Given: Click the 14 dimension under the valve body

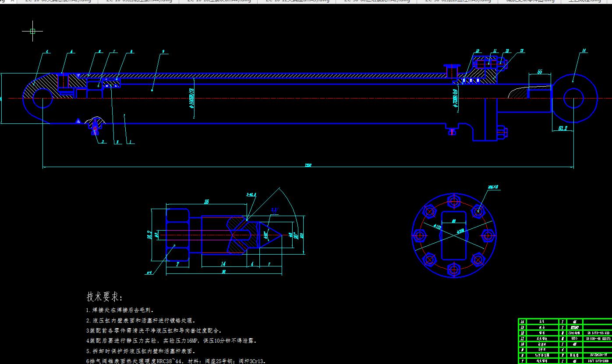Looking at the screenshot, I should click(223, 264).
